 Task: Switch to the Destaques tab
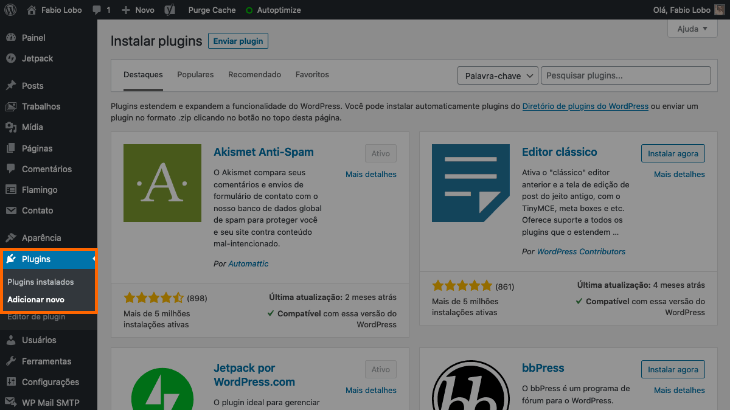[143, 74]
